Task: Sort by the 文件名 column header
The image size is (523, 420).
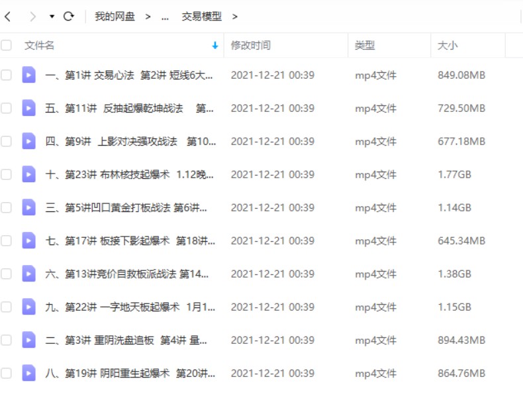Action: pyautogui.click(x=39, y=45)
